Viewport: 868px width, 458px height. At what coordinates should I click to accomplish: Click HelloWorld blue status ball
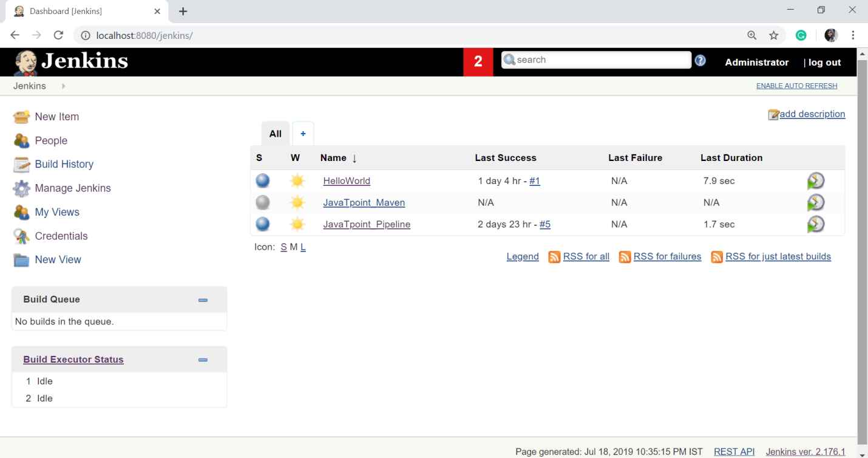[x=262, y=180]
